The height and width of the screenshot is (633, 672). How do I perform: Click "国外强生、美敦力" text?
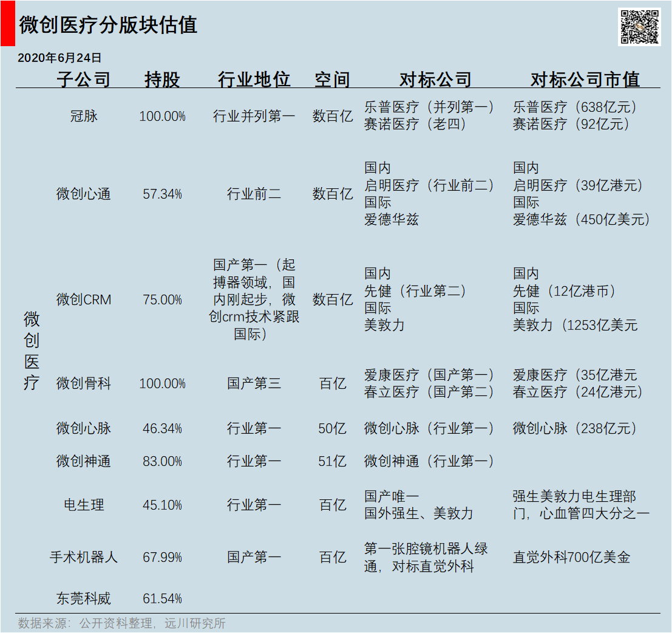[419, 513]
